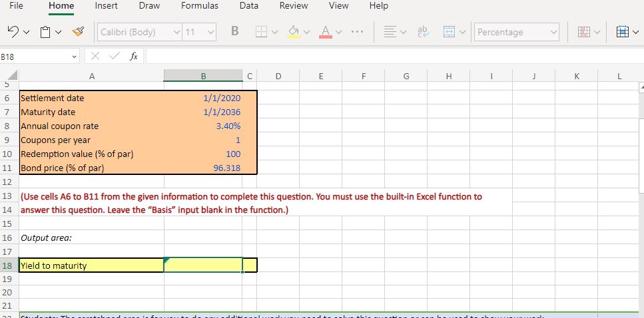Cancel formula entry X icon
Image resolution: width=644 pixels, height=318 pixels.
pyautogui.click(x=95, y=57)
